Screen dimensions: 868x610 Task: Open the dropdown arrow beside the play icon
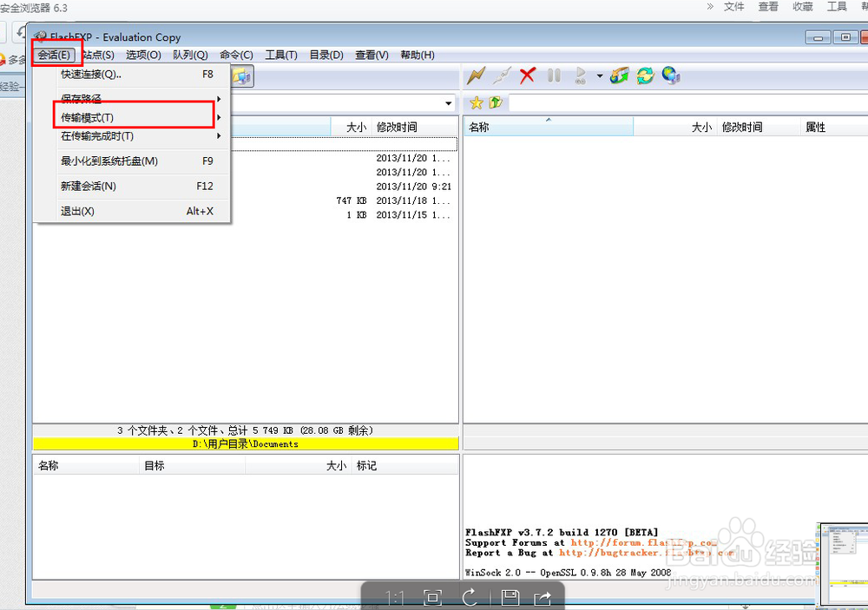pos(600,75)
